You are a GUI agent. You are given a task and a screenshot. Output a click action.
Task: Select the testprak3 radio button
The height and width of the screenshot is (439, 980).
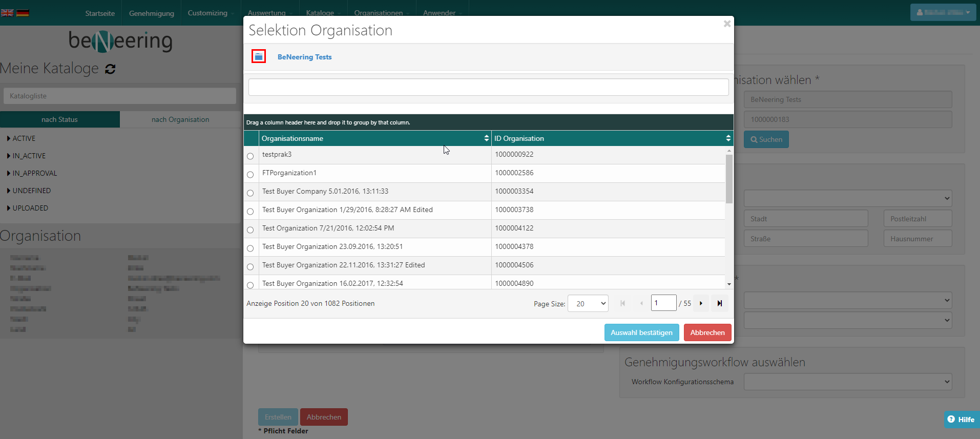coord(250,156)
